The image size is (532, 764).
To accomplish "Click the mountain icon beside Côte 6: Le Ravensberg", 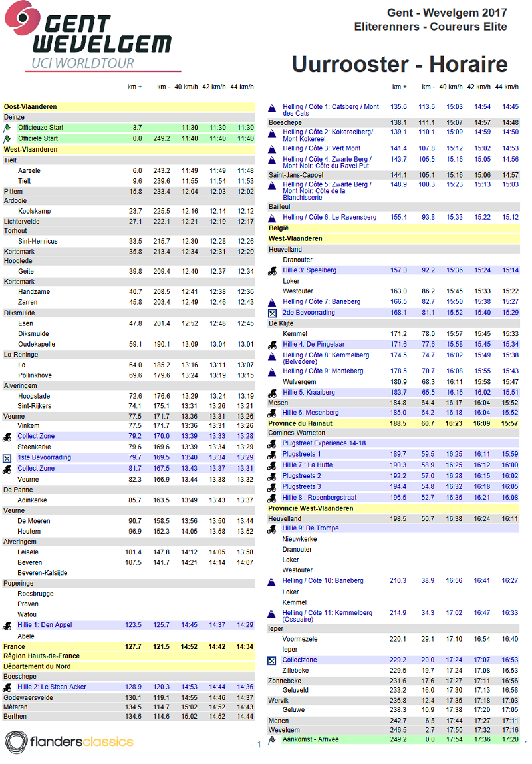I will [x=272, y=218].
